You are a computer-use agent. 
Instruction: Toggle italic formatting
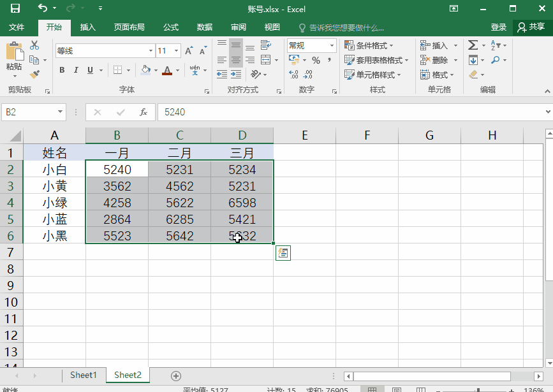click(x=76, y=70)
